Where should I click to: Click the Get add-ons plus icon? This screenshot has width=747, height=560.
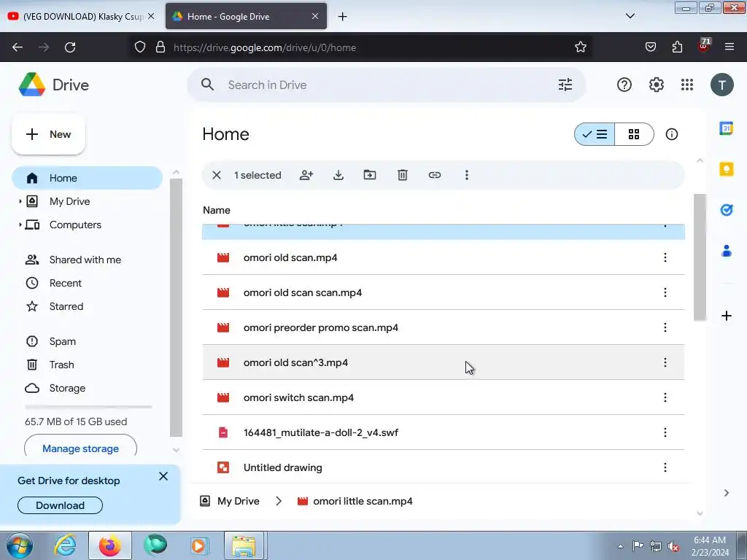click(726, 316)
